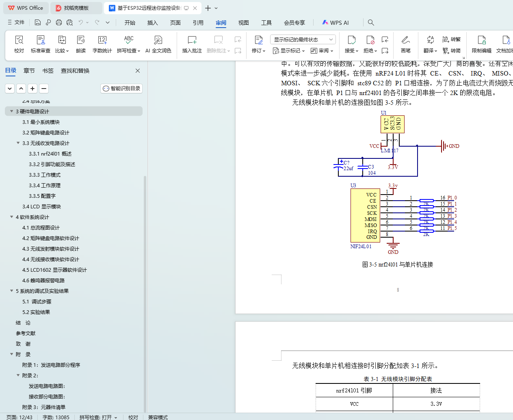Click 字数: 13085 in status bar

(56, 417)
